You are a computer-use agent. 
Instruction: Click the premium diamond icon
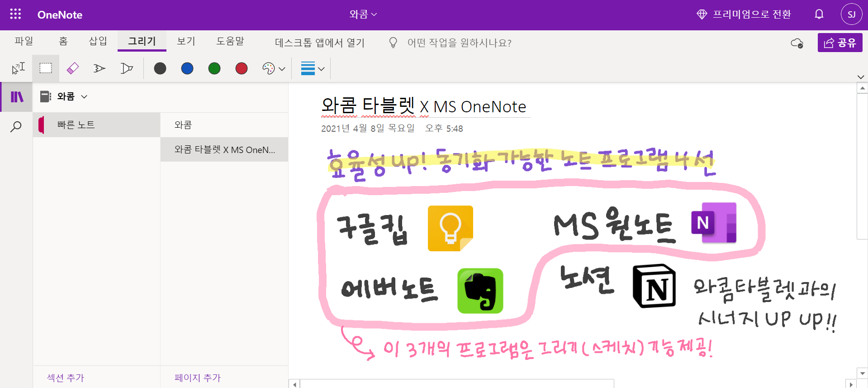(x=702, y=14)
